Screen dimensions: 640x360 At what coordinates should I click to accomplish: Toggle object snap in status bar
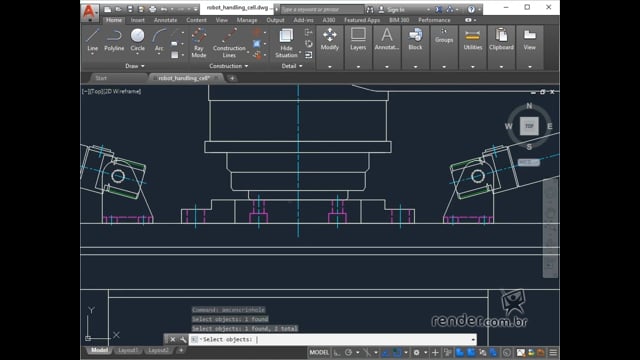click(x=397, y=352)
